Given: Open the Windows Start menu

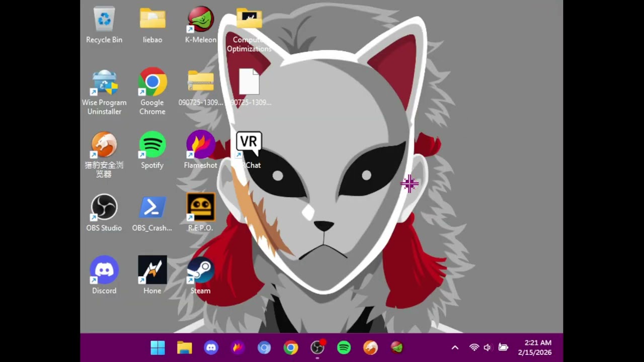Looking at the screenshot, I should [158, 347].
